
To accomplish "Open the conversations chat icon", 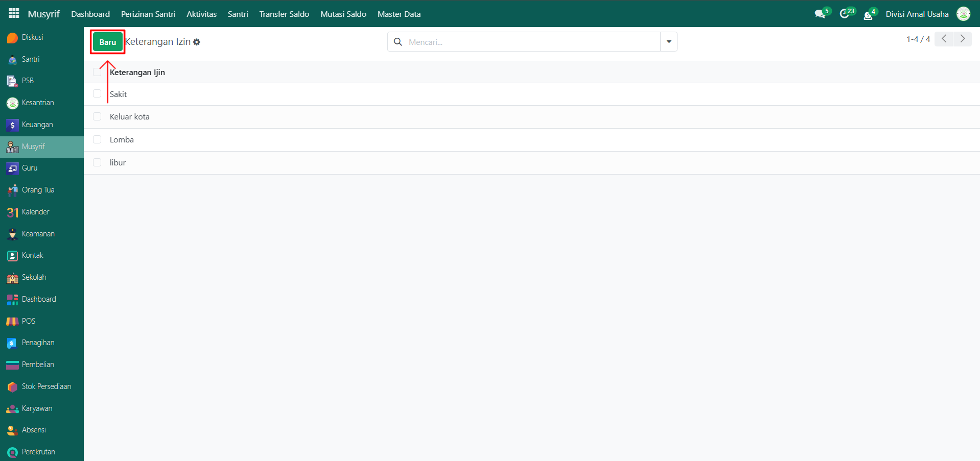I will pos(820,14).
